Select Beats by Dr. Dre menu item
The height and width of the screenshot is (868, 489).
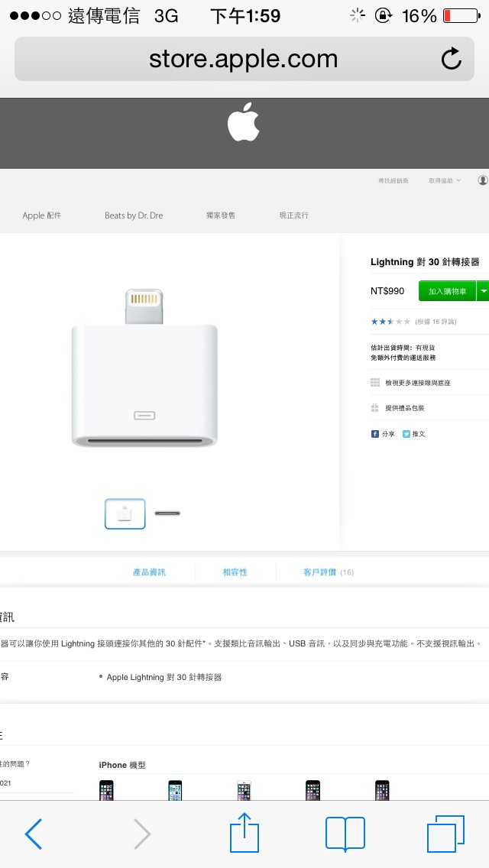point(134,215)
